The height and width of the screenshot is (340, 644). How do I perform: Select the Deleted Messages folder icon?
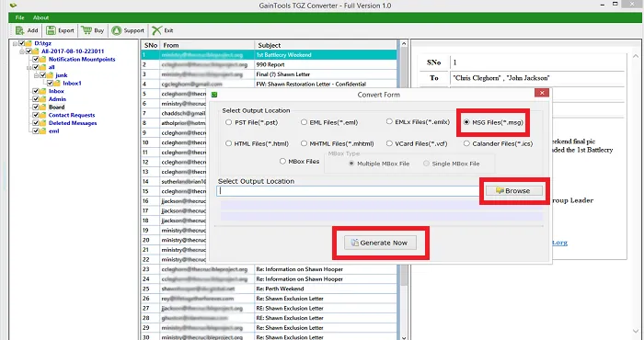point(42,123)
